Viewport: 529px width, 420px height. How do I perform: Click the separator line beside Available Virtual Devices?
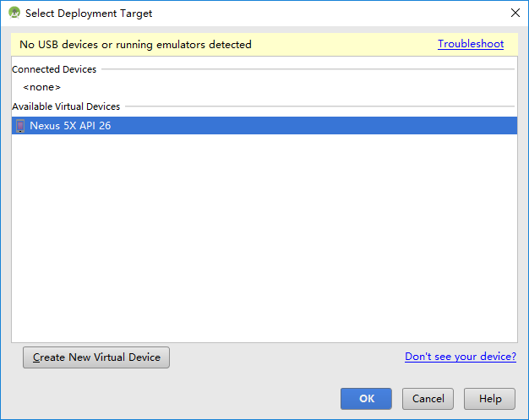coord(319,106)
